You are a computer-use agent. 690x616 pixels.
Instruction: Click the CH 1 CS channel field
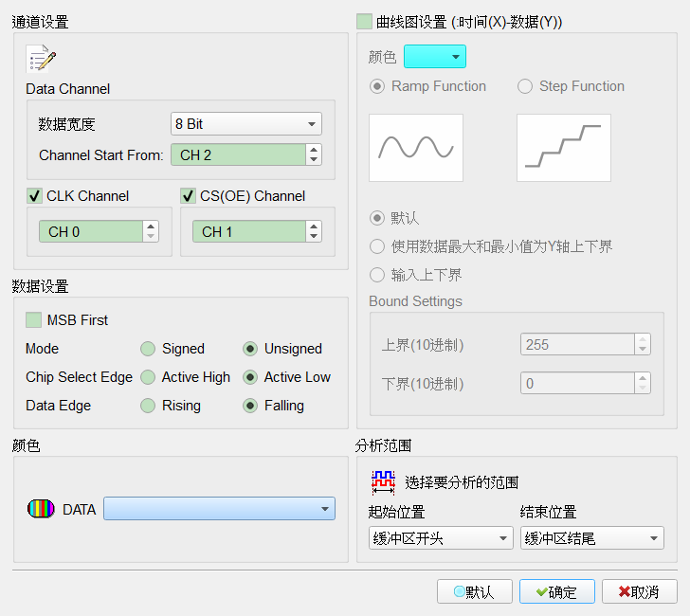[x=248, y=231]
